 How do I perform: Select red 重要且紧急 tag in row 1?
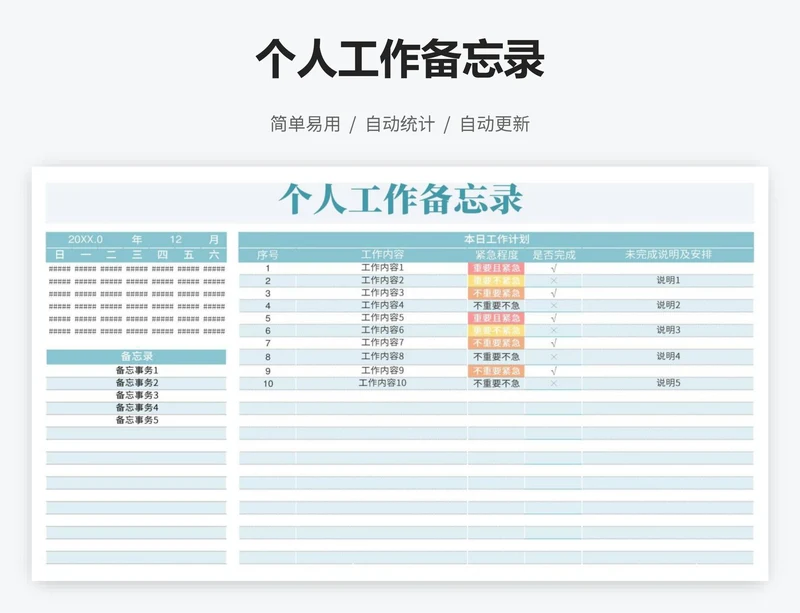(496, 268)
